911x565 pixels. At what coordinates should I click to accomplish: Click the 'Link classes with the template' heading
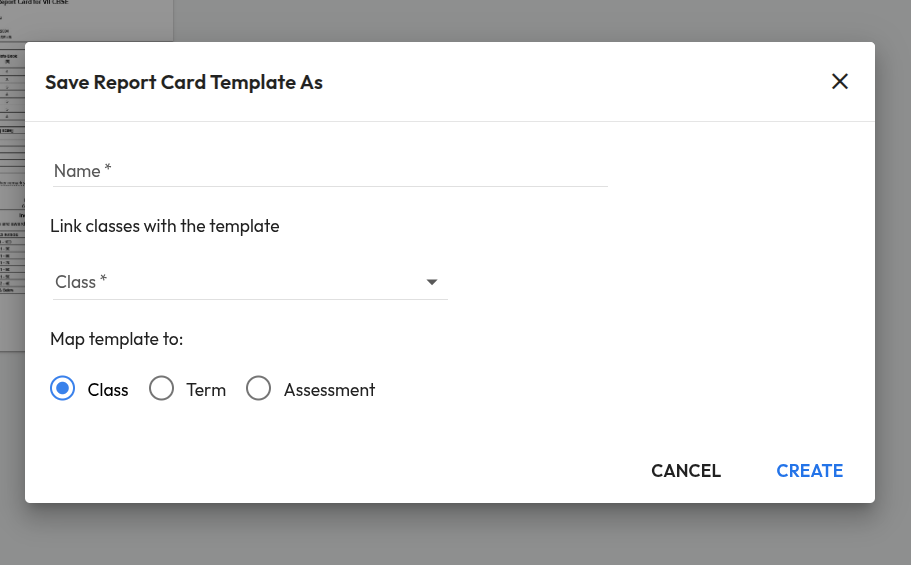(165, 226)
